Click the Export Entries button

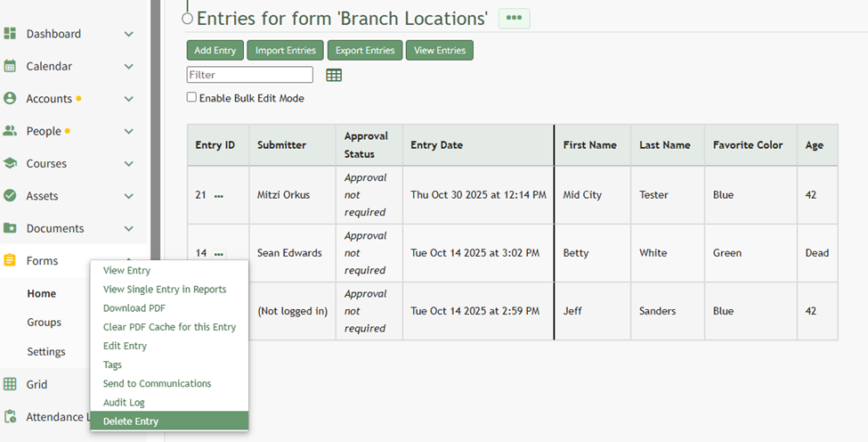pos(364,51)
